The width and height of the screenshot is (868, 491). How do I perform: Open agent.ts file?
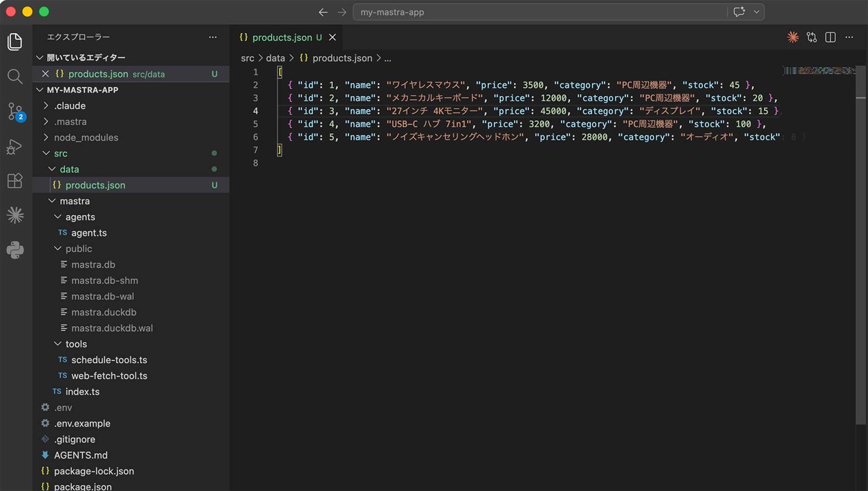(x=131, y=233)
